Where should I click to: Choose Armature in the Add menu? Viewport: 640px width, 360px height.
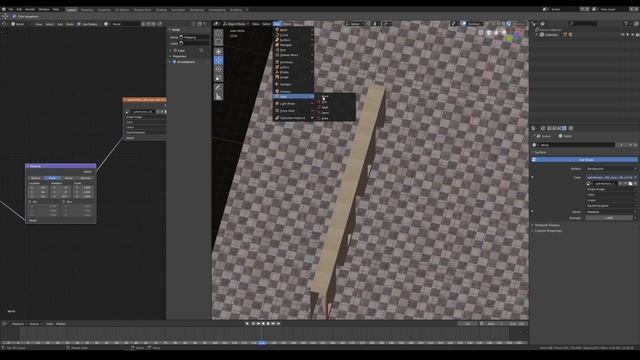(293, 62)
